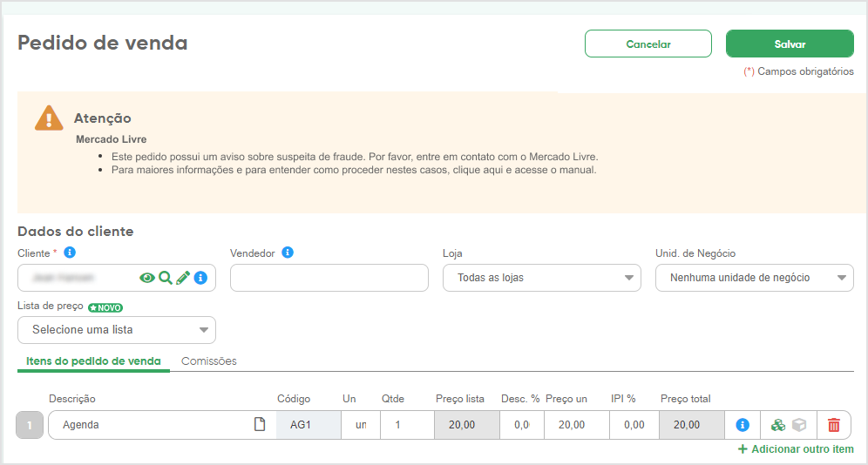Edit client using the pencil icon
Screen dimensions: 868x465
click(x=183, y=278)
